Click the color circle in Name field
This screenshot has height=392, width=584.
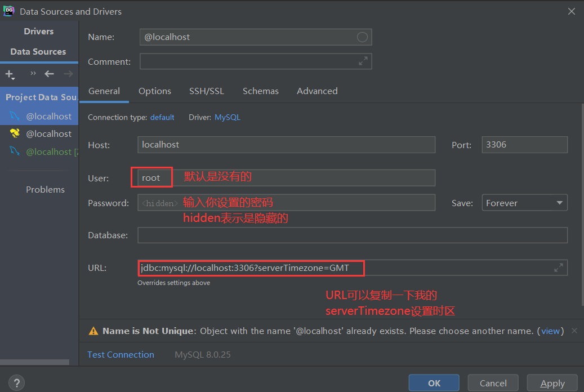click(362, 37)
